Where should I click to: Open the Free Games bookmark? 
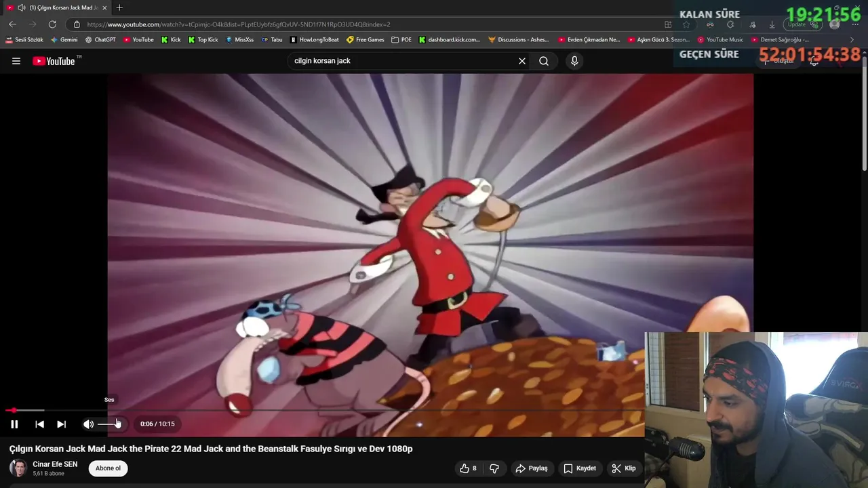[x=366, y=40]
